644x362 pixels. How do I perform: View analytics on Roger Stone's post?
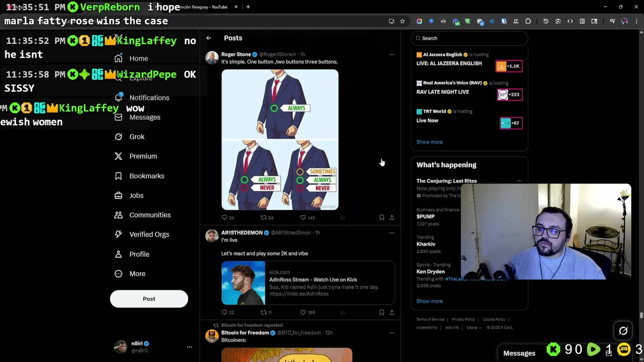342,218
